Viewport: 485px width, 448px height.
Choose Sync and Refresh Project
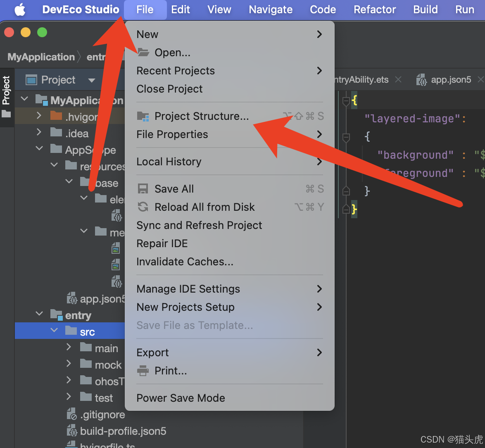pyautogui.click(x=230, y=225)
